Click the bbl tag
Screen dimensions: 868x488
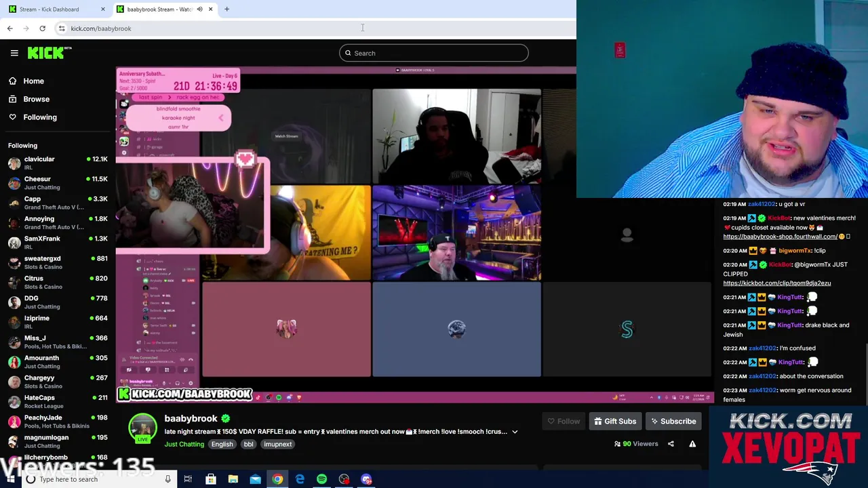pos(248,445)
